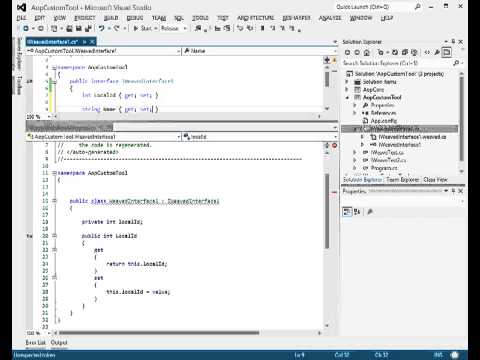Click the Properties wrench icon in Solution Explorer

tap(437, 52)
